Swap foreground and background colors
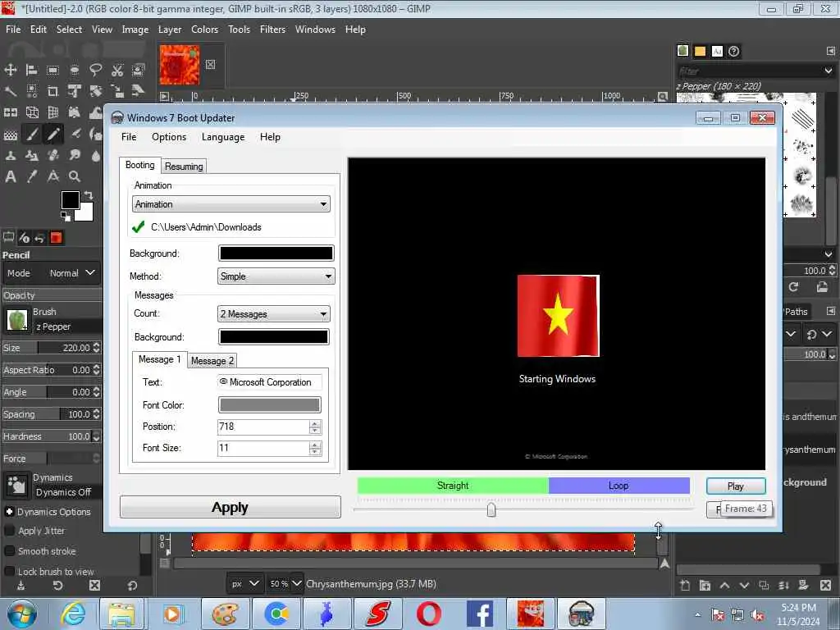The image size is (840, 630). click(x=89, y=195)
